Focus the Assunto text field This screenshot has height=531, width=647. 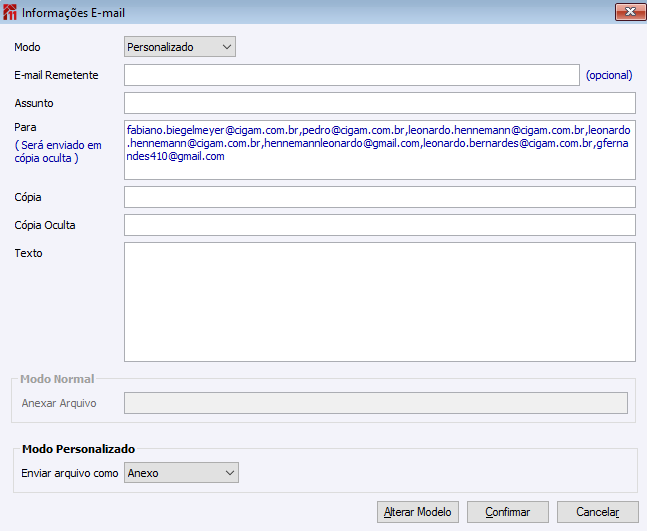(x=380, y=103)
